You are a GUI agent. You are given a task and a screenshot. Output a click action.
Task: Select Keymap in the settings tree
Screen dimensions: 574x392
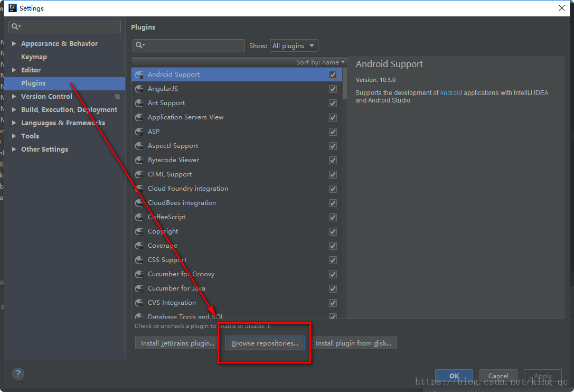pos(34,57)
